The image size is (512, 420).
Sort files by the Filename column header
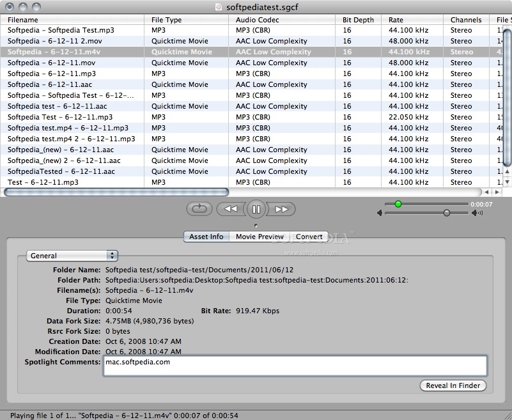[22, 20]
